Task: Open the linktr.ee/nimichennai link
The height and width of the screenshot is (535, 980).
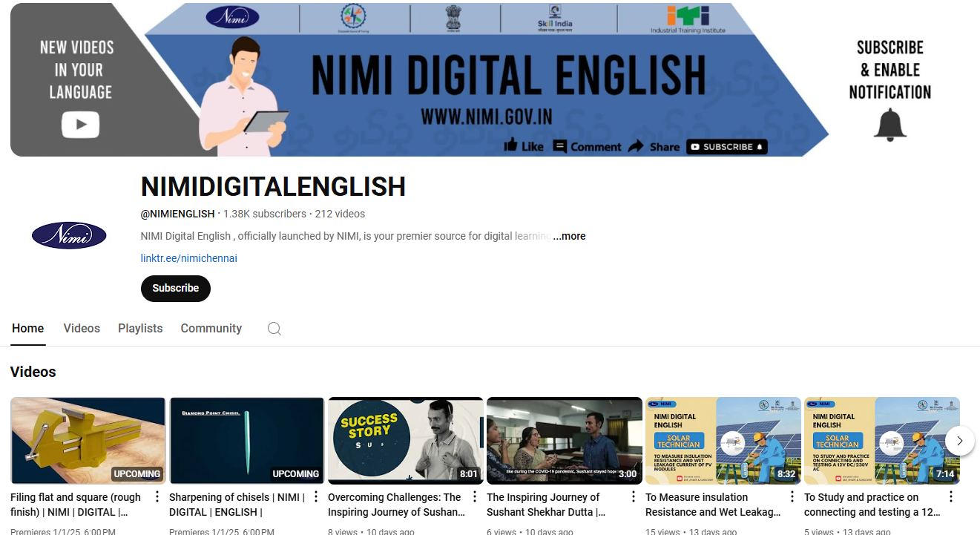Action: (189, 258)
